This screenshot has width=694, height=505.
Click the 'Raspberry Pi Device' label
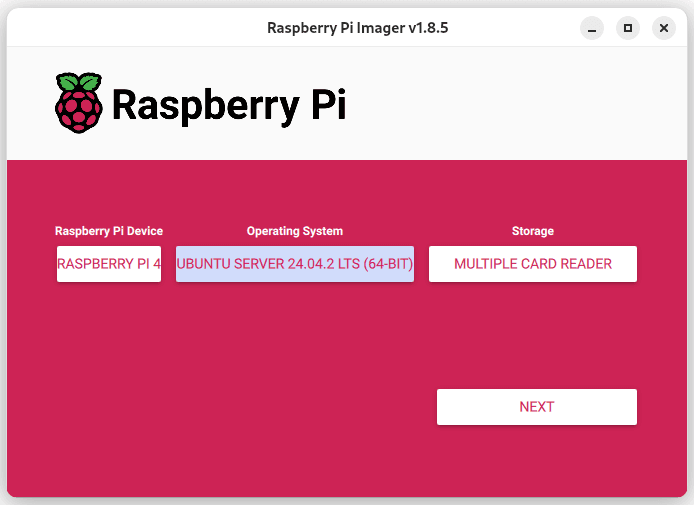pos(109,231)
